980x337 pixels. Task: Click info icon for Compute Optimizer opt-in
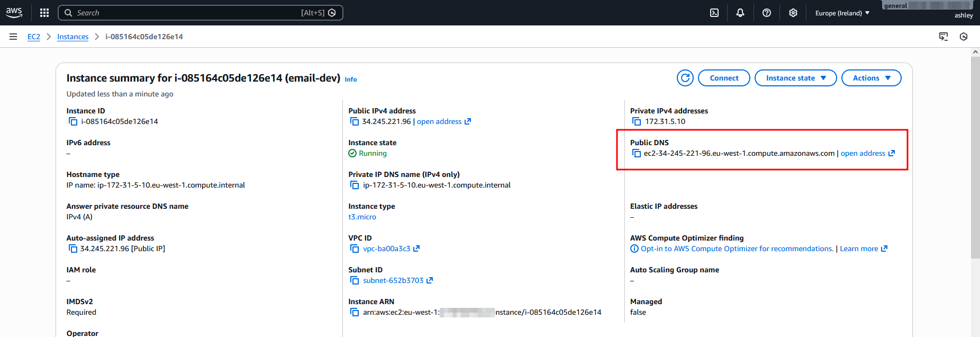(x=634, y=249)
